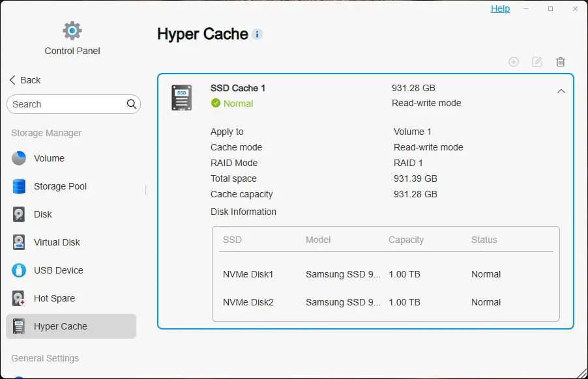Screen dimensions: 588x379
Task: Click the Hyper Cache info icon
Action: click(x=257, y=35)
